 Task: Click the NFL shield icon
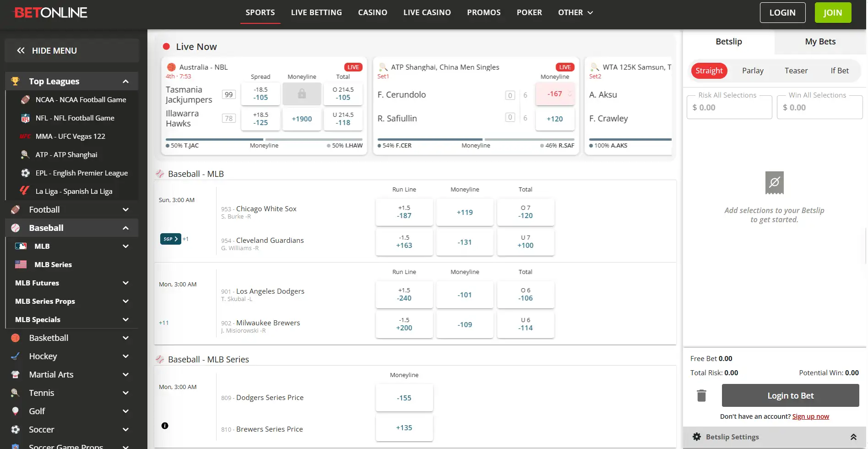click(26, 118)
